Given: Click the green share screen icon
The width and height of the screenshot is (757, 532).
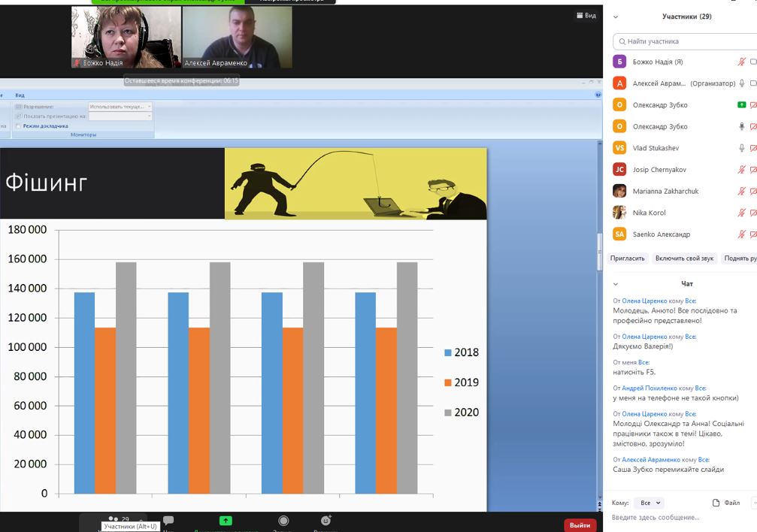Looking at the screenshot, I should pos(226,520).
